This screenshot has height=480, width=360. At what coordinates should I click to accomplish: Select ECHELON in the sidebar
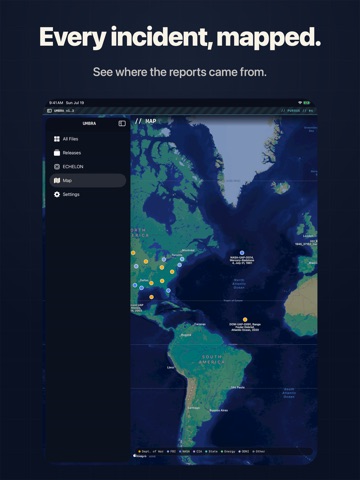[x=88, y=166]
